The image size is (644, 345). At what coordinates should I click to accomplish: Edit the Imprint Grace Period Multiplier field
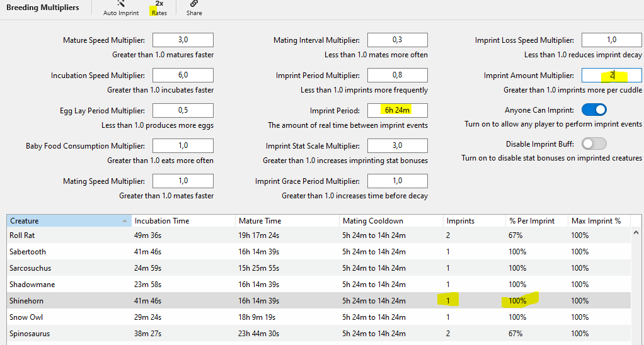(397, 181)
